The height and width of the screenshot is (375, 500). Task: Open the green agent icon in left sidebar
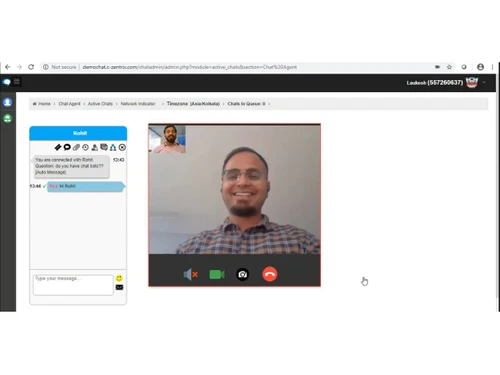[x=7, y=118]
